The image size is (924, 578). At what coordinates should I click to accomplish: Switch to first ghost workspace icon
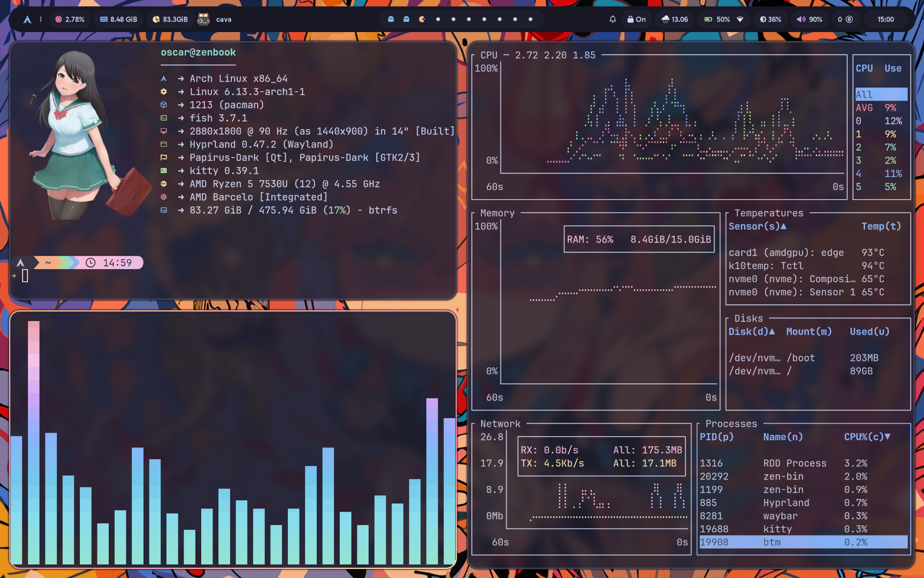point(391,19)
